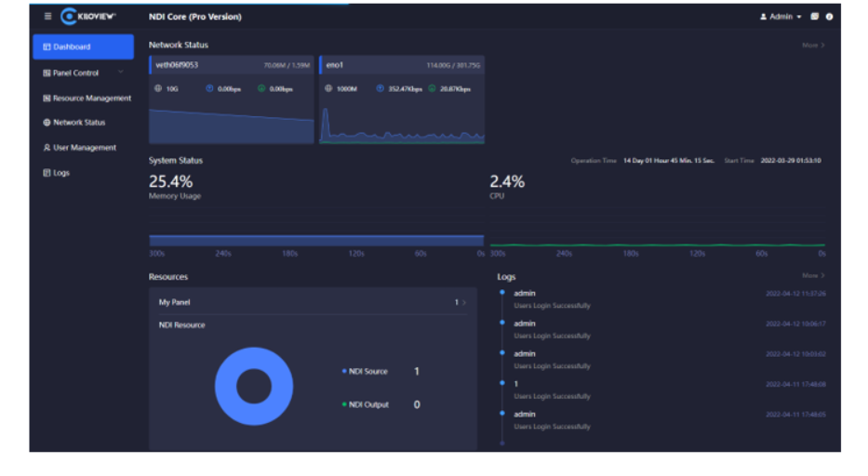The width and height of the screenshot is (868, 476).
Task: Click the NDI Core (Pro Version) title
Action: (x=194, y=17)
